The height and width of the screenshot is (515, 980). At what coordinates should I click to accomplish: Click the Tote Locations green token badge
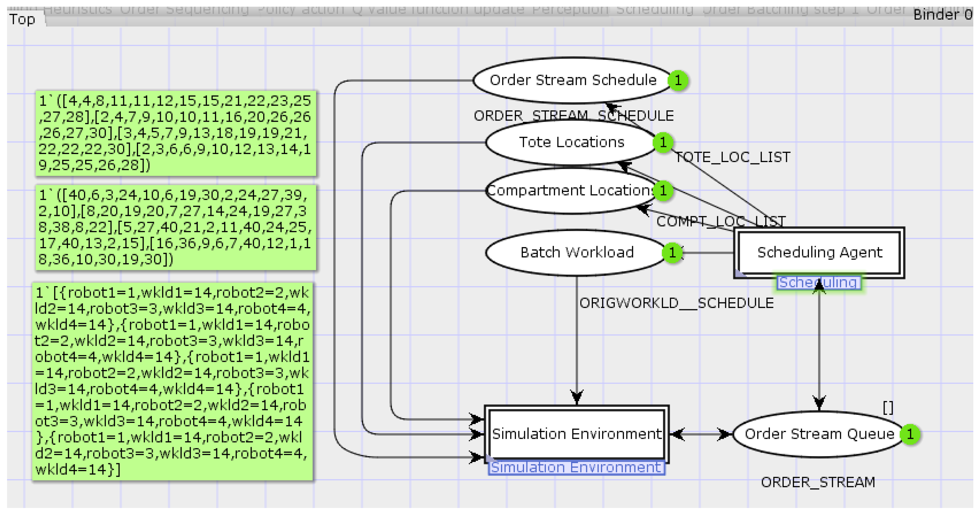(x=663, y=142)
